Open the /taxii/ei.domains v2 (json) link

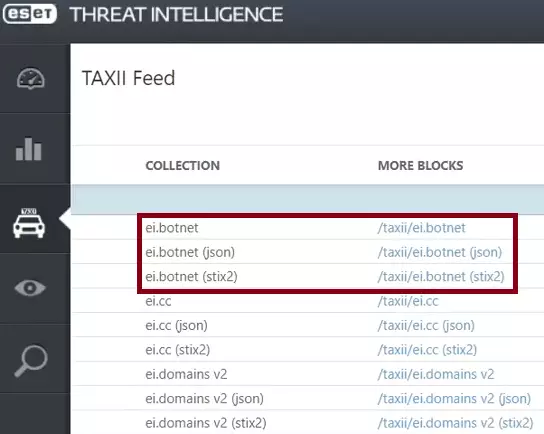454,399
